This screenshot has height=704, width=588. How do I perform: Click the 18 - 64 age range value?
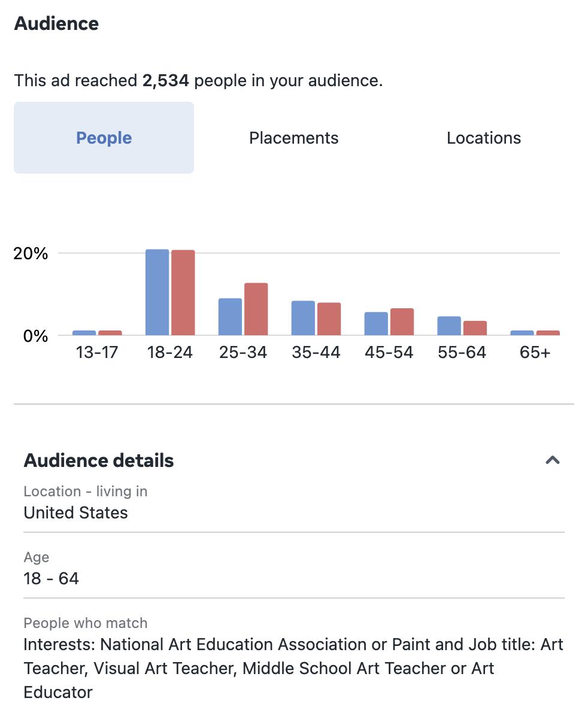51,578
